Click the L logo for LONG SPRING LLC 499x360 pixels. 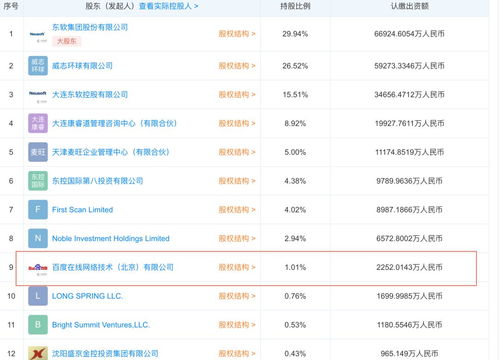pyautogui.click(x=38, y=296)
